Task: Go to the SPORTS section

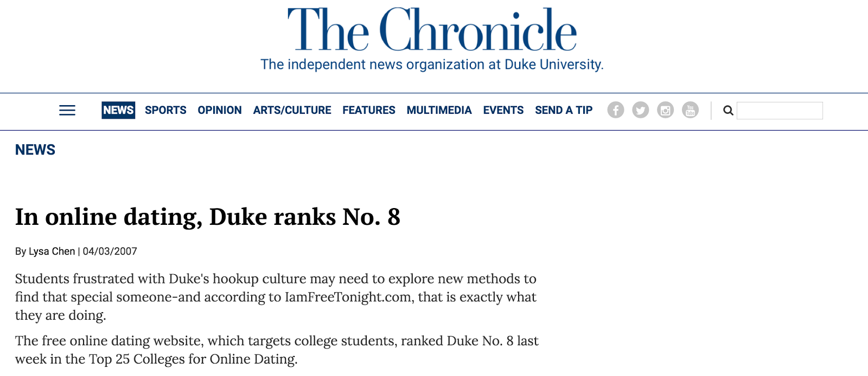Action: click(165, 110)
